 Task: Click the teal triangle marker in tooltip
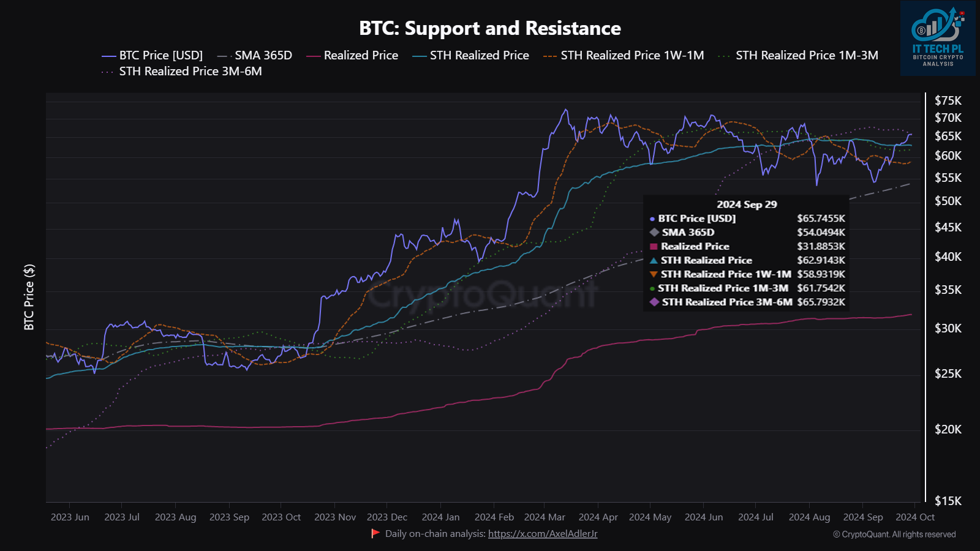pos(654,260)
